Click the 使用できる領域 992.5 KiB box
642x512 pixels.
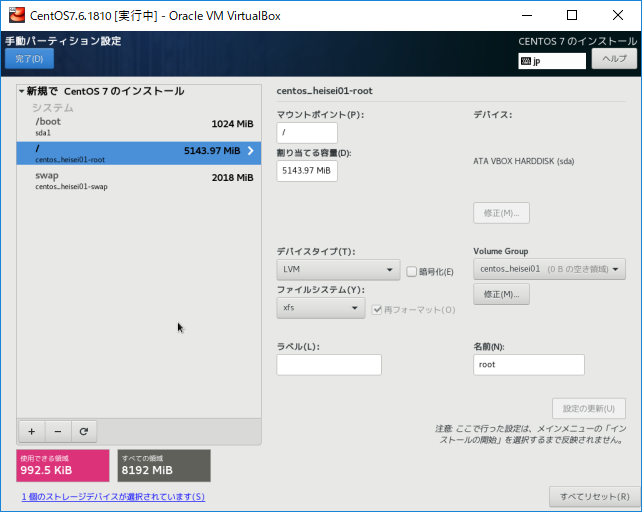(x=63, y=465)
